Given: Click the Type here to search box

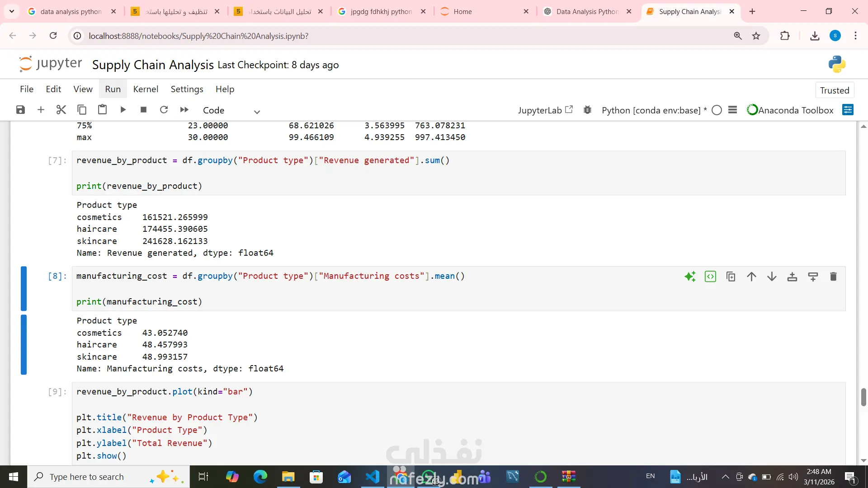Looking at the screenshot, I should (x=108, y=477).
